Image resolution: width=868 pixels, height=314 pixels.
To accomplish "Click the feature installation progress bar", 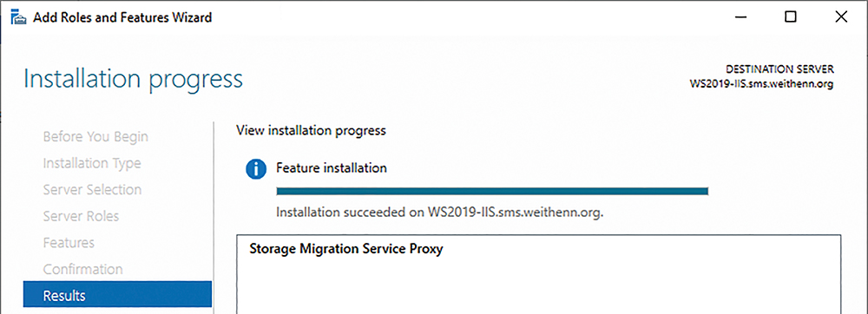I will 492,192.
